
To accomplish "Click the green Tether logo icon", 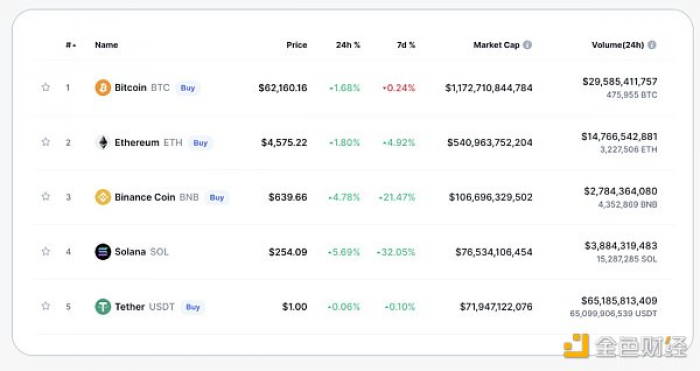I will tap(103, 307).
